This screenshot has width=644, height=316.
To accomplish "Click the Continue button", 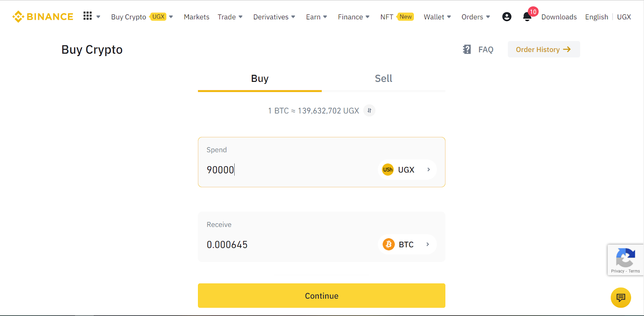I will click(322, 295).
